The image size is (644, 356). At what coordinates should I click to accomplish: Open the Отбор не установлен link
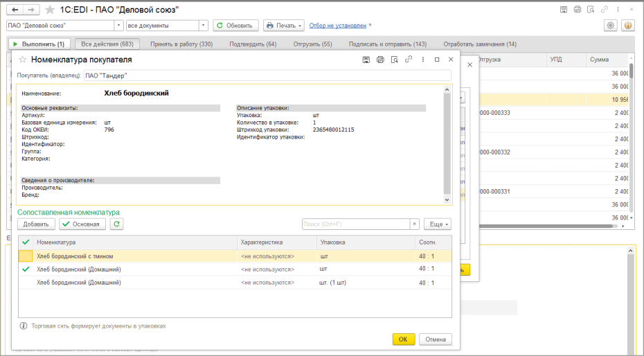338,26
